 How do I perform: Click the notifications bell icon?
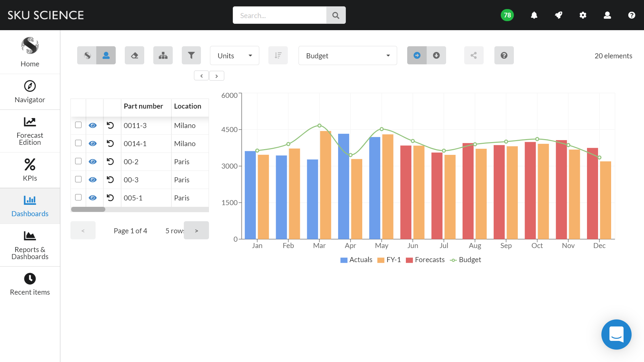[534, 15]
